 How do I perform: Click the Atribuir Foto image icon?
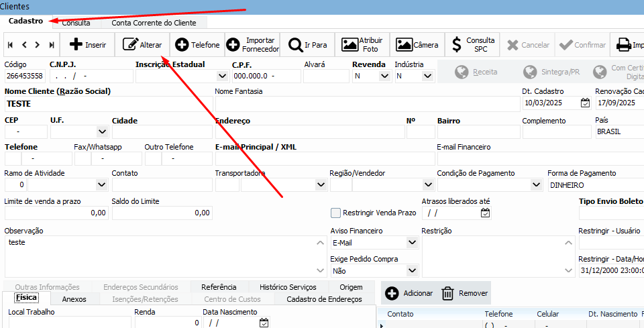(350, 45)
